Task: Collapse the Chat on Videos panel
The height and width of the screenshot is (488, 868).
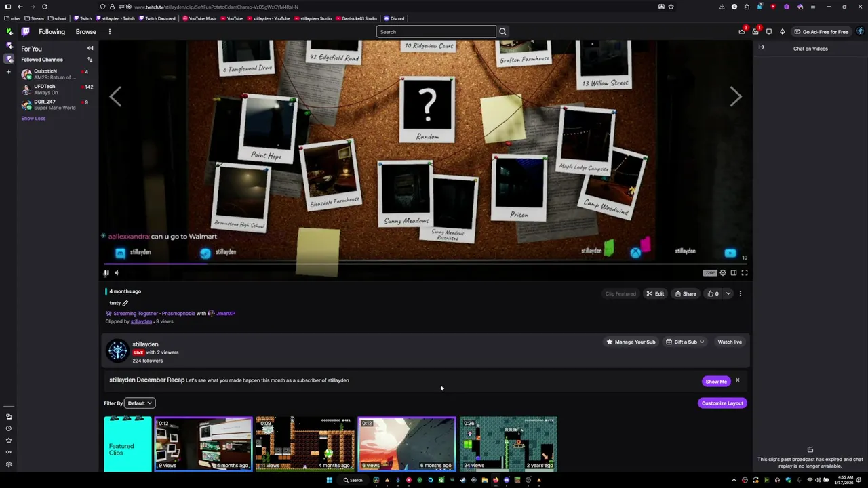Action: click(762, 47)
